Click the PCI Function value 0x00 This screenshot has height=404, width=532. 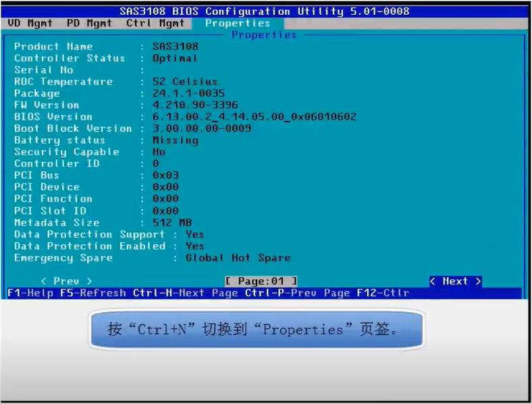pyautogui.click(x=165, y=198)
